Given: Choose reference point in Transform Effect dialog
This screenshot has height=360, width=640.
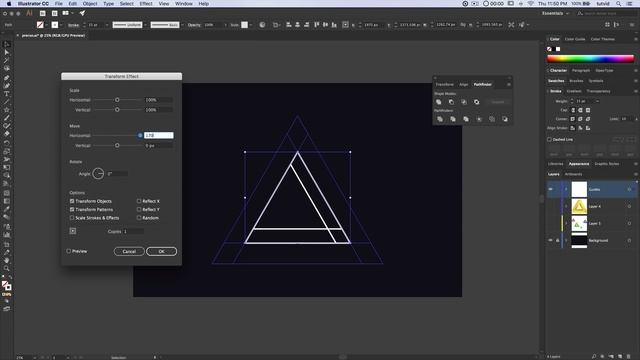Looking at the screenshot, I should (x=73, y=231).
